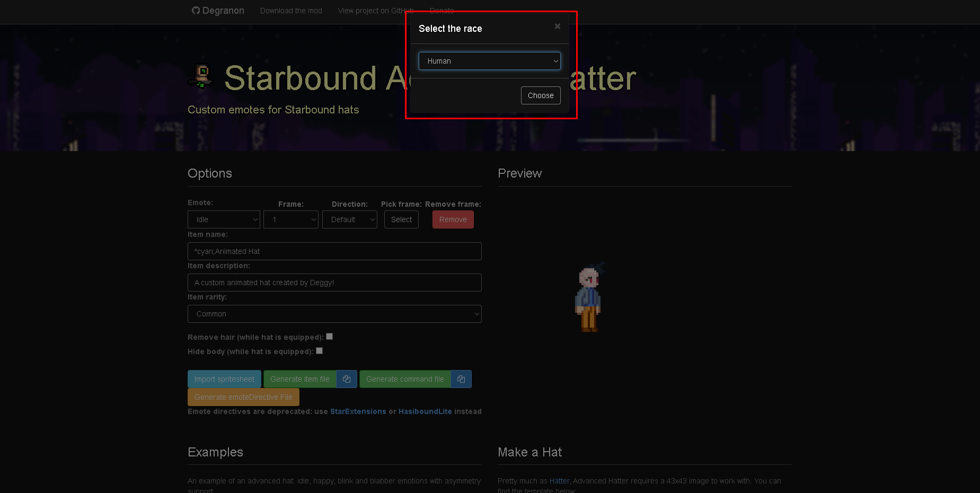Open the Degranon GitHub brand link
This screenshot has height=493, width=980.
tap(218, 11)
